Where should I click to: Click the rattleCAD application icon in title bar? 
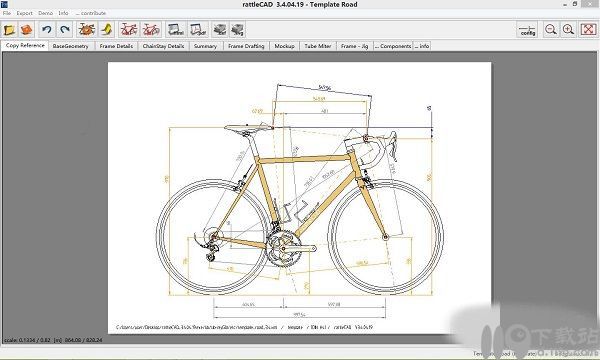click(x=4, y=4)
